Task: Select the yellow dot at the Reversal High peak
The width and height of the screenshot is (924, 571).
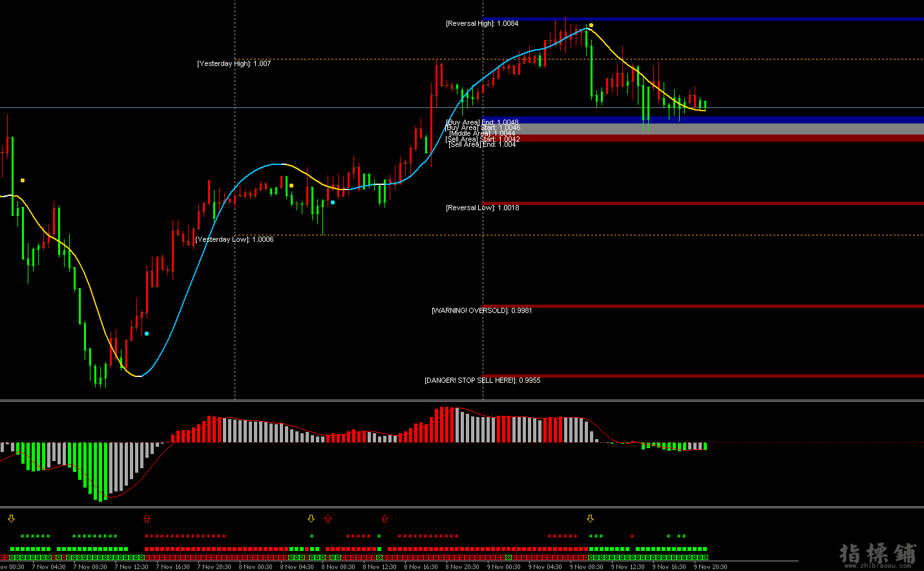Action: (591, 25)
